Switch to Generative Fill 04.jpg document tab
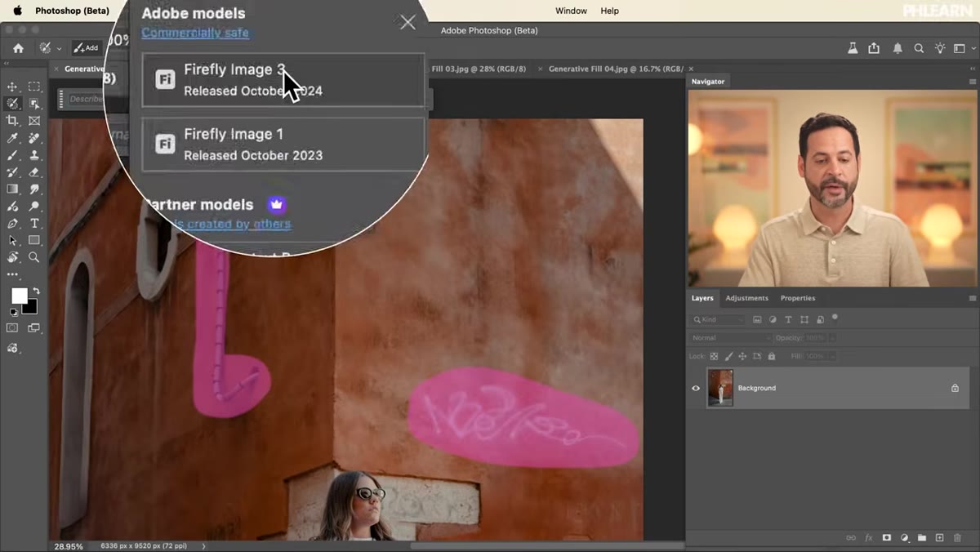This screenshot has height=552, width=980. coord(616,69)
